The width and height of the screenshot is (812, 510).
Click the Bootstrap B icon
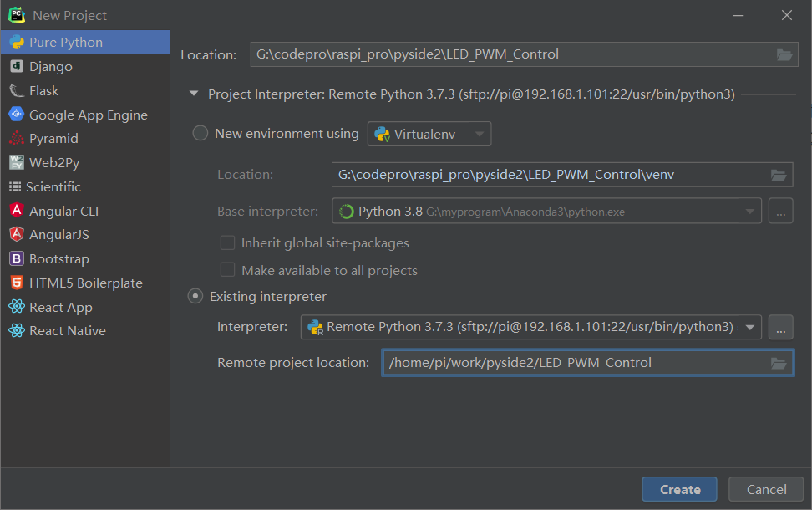click(17, 258)
